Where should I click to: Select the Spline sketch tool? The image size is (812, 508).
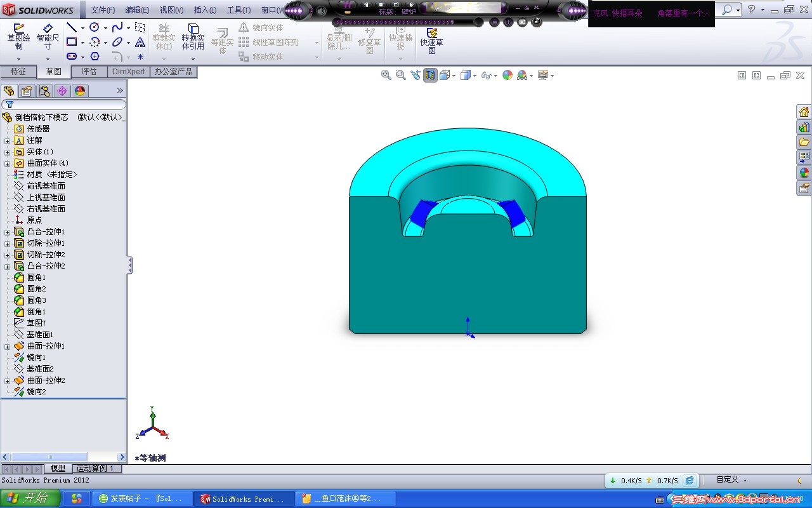pyautogui.click(x=117, y=27)
